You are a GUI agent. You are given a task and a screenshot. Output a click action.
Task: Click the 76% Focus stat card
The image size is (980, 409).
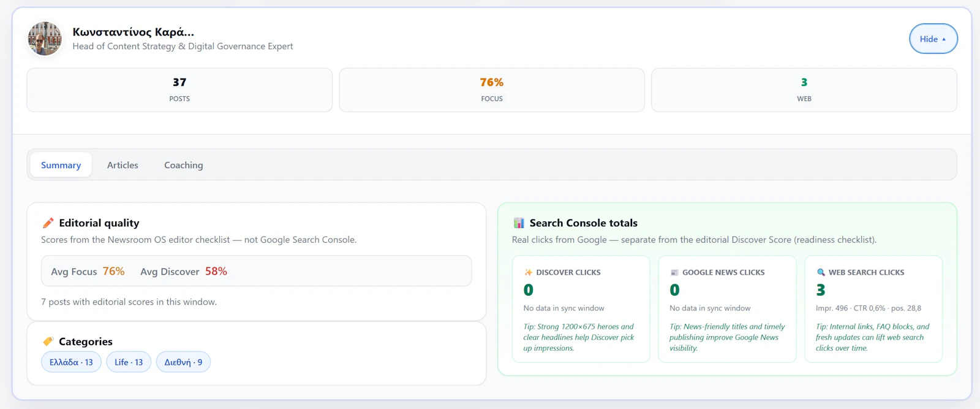[x=492, y=90]
